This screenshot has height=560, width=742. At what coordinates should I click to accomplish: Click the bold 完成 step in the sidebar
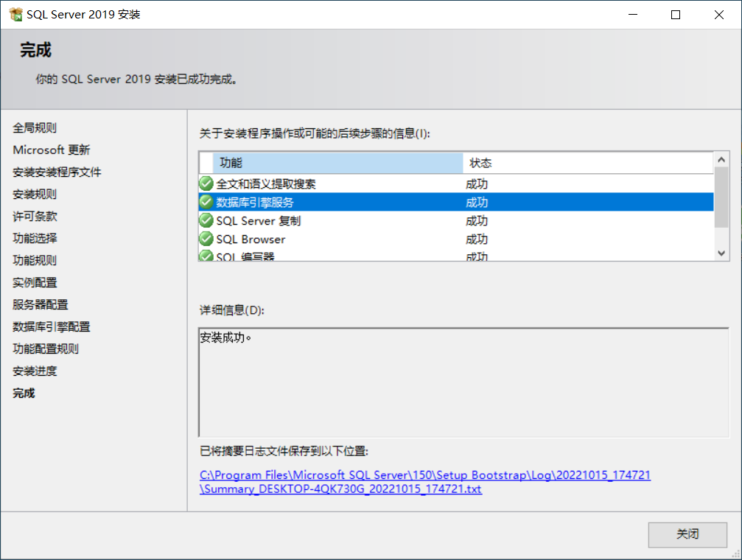pyautogui.click(x=24, y=393)
